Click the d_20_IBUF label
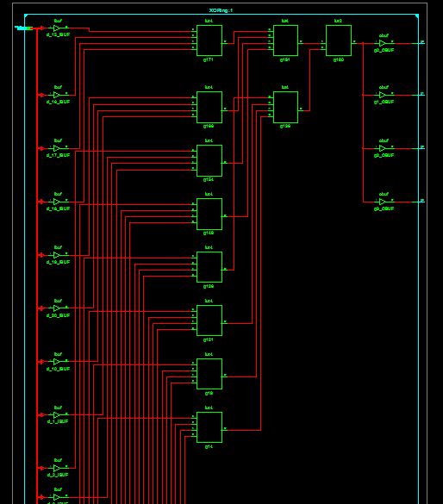This screenshot has width=443, height=504. (59, 315)
